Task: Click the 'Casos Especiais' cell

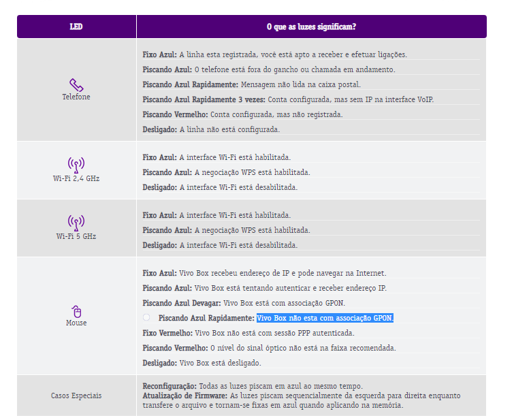Action: (x=76, y=395)
